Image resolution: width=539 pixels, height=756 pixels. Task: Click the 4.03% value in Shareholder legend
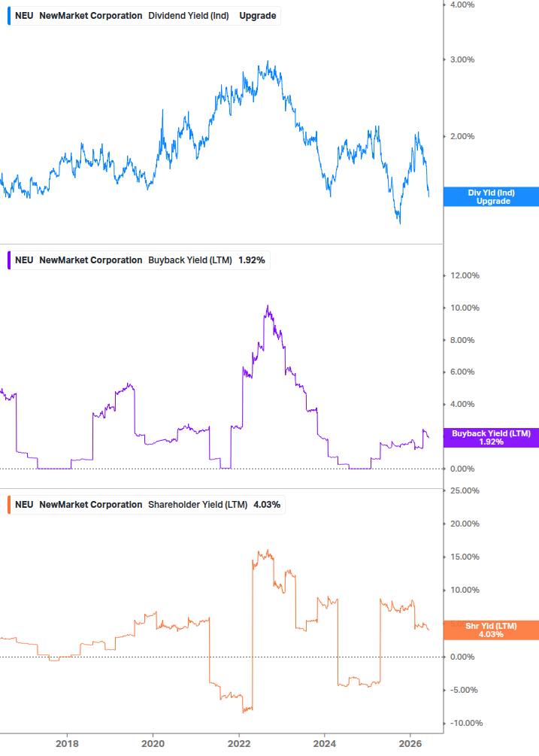tap(267, 505)
